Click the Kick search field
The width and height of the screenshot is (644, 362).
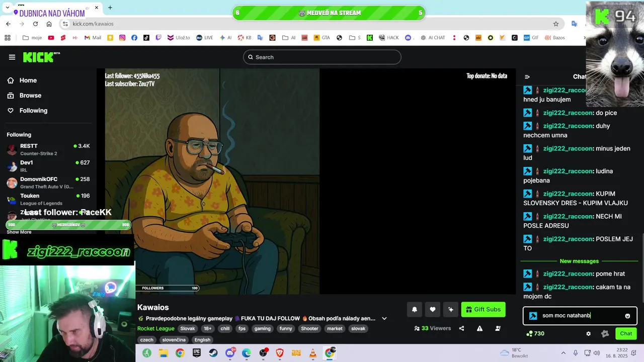click(x=322, y=57)
